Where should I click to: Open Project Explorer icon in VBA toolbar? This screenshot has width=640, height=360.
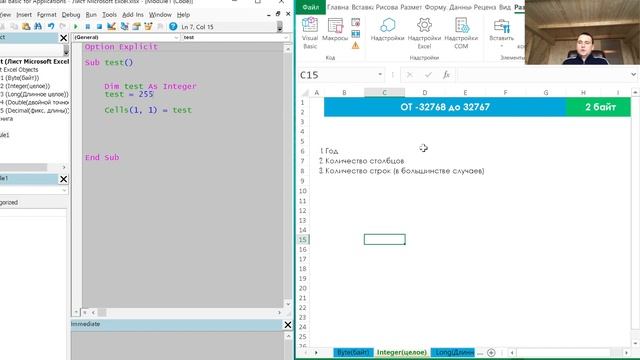pos(124,27)
